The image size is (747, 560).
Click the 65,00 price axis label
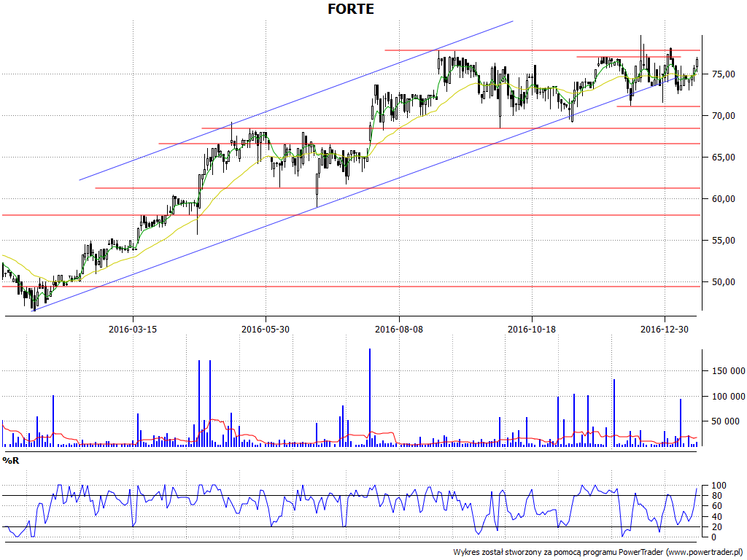724,157
